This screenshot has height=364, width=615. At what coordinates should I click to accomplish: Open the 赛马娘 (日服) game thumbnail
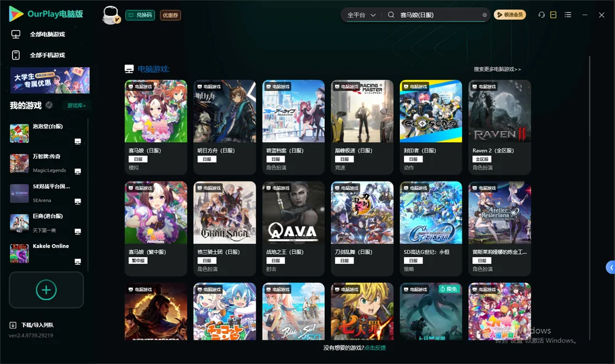(156, 111)
